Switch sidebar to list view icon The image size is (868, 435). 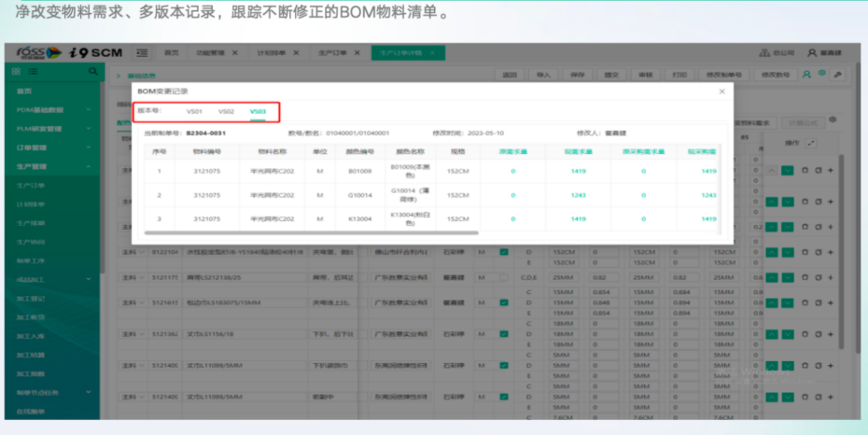(x=34, y=71)
